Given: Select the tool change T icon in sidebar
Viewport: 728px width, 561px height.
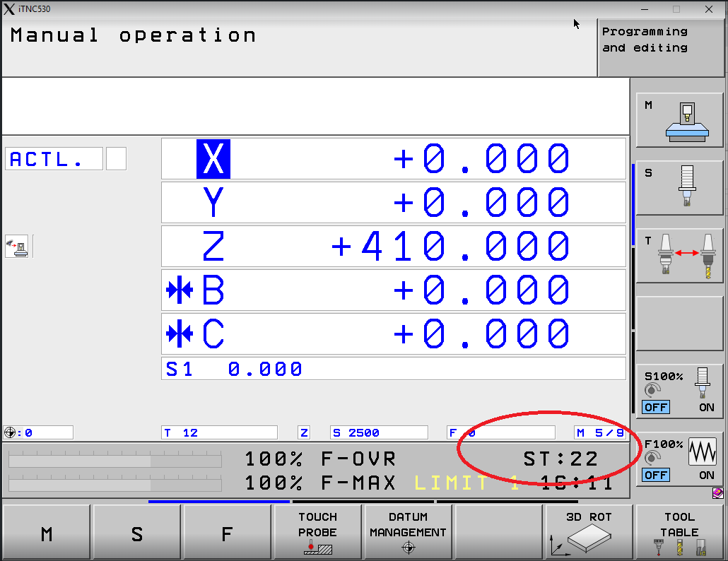Looking at the screenshot, I should click(679, 256).
